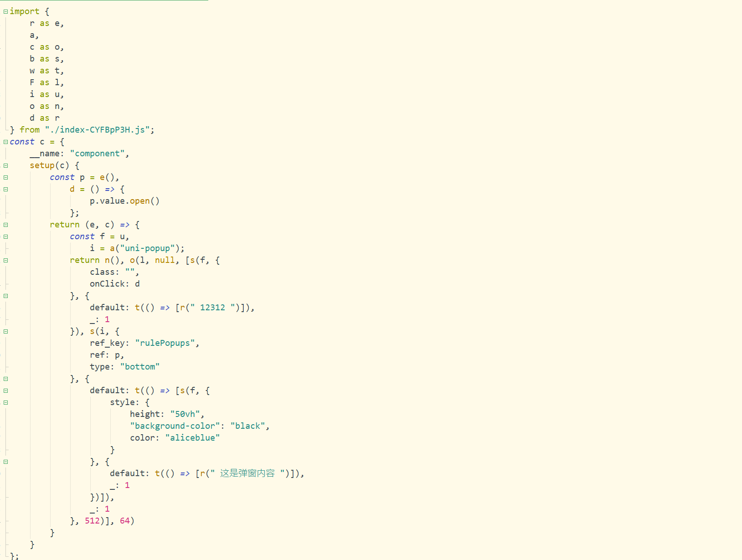The width and height of the screenshot is (742, 560).
Task: Click the p.value.open() call
Action: point(124,201)
